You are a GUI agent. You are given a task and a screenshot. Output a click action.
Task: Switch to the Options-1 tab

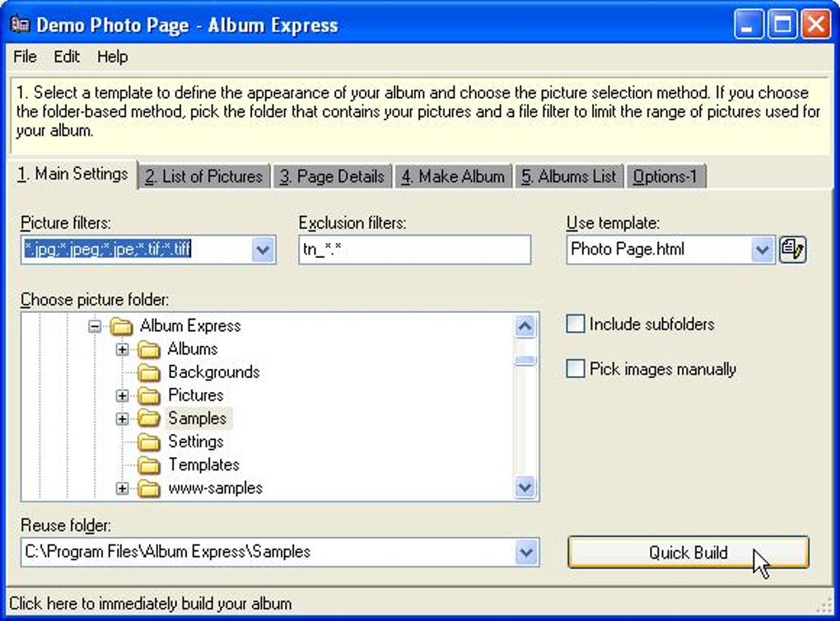665,176
